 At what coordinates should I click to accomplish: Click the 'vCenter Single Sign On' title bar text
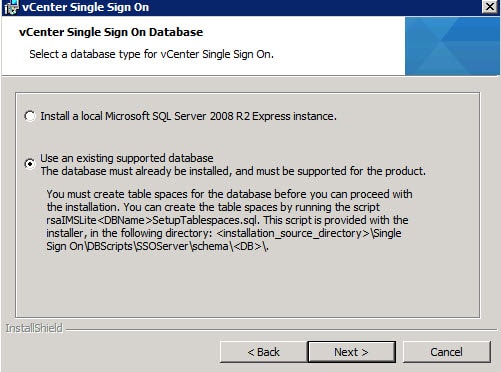[86, 7]
